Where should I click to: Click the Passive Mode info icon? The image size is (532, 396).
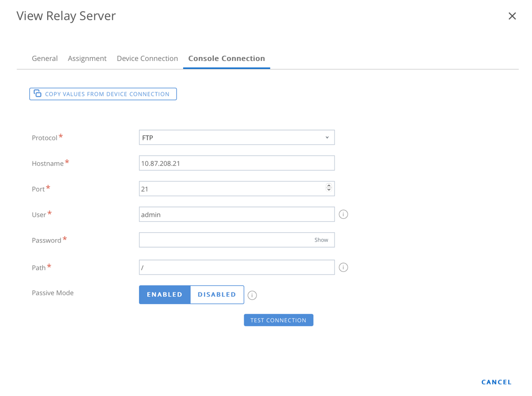[x=252, y=295]
